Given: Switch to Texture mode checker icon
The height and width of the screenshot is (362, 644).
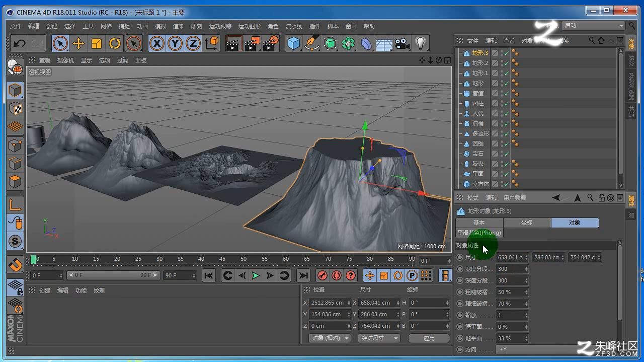Looking at the screenshot, I should (x=15, y=108).
